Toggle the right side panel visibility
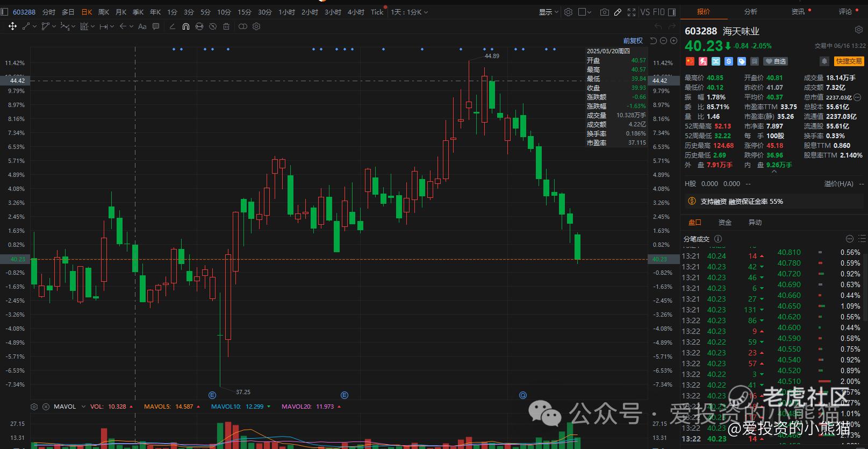This screenshot has height=449, width=868. (672, 12)
